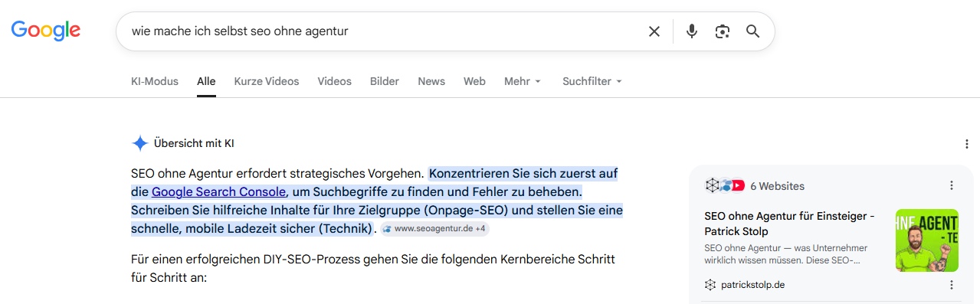
Task: Click the Google logo
Action: [45, 31]
